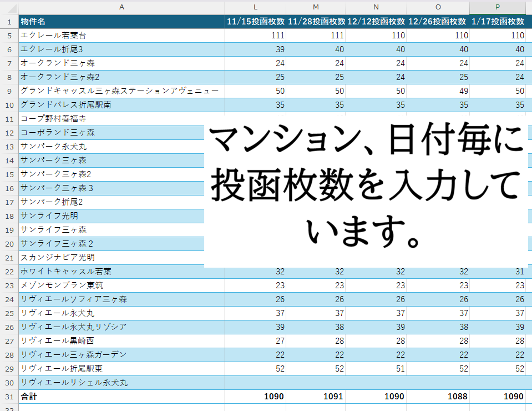
Task: Select column O header
Action: [438, 7]
